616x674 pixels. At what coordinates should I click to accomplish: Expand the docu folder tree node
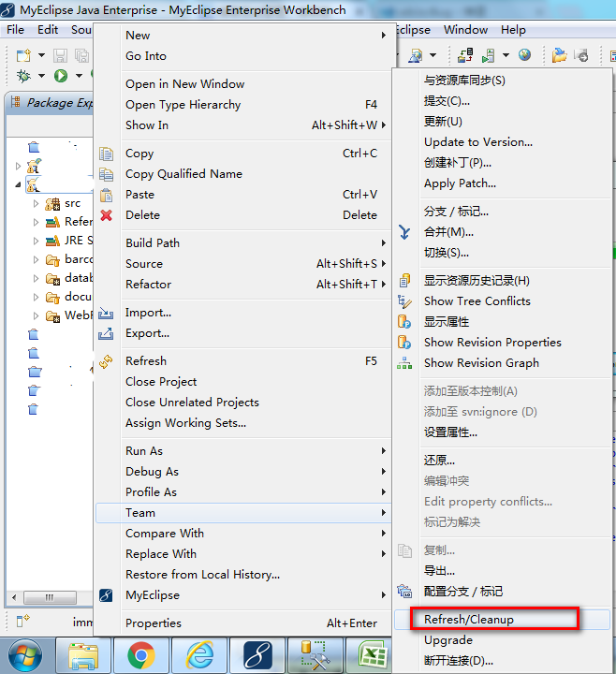coord(37,297)
